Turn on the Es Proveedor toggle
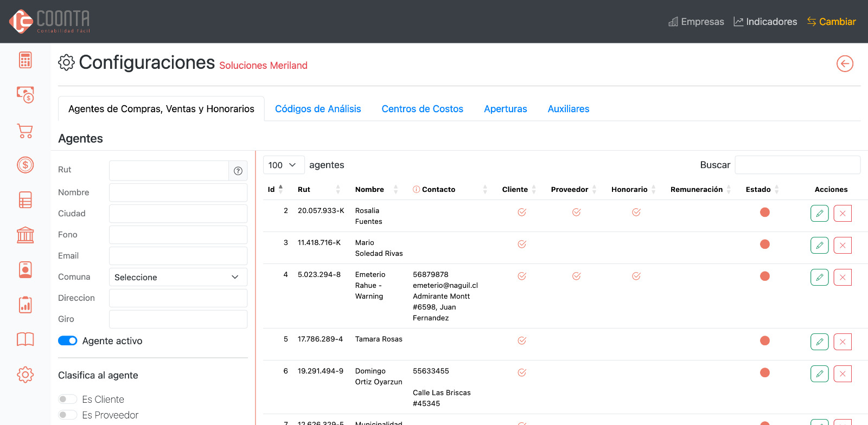The height and width of the screenshot is (425, 868). pos(68,415)
